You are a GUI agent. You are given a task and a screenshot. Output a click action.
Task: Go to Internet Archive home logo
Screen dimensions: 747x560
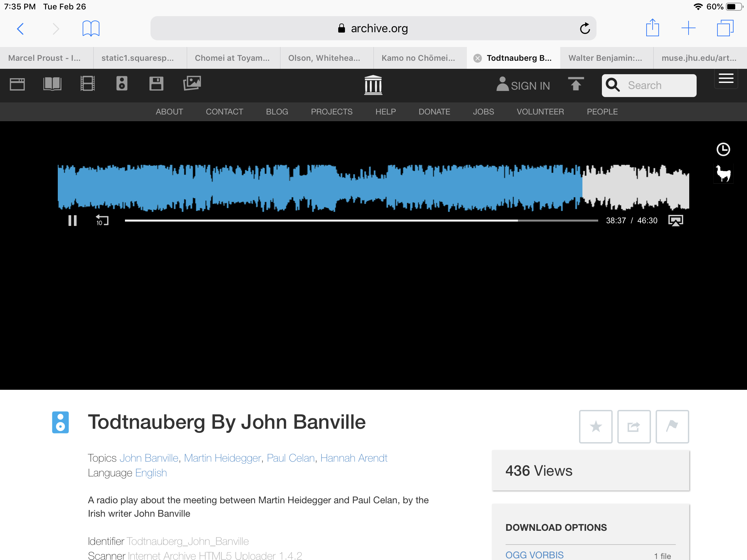point(373,85)
